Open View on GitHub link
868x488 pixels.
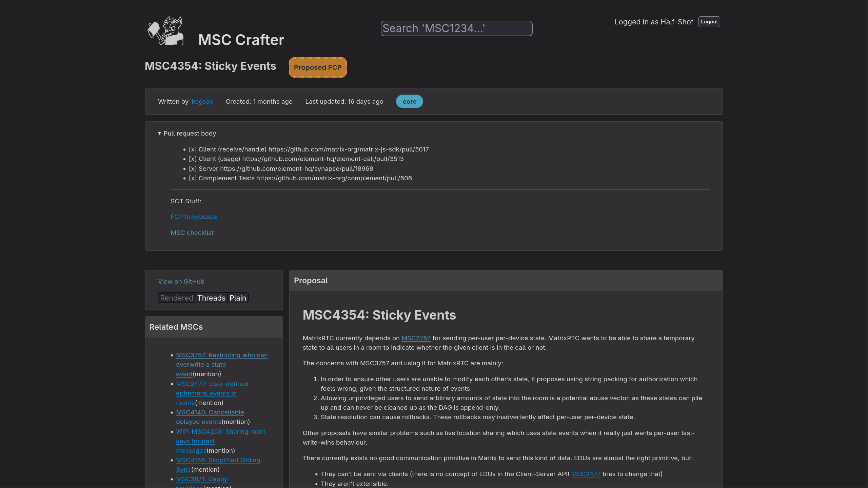click(x=181, y=282)
